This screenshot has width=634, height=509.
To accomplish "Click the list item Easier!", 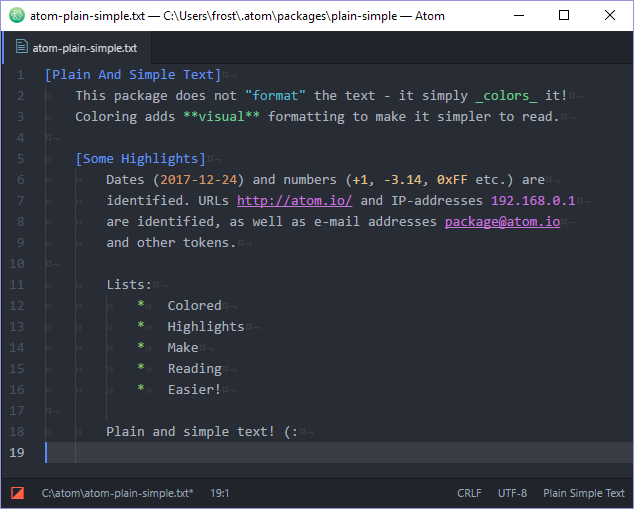I will pos(194,390).
